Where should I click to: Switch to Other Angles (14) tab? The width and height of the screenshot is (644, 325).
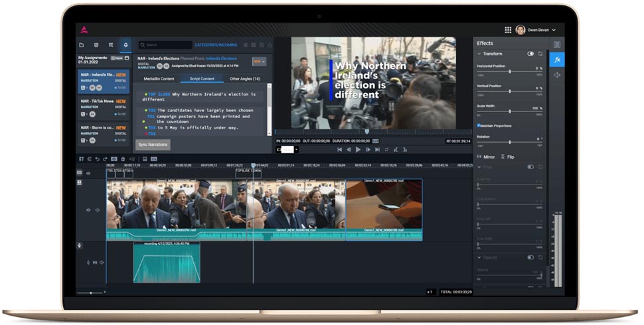coord(244,79)
